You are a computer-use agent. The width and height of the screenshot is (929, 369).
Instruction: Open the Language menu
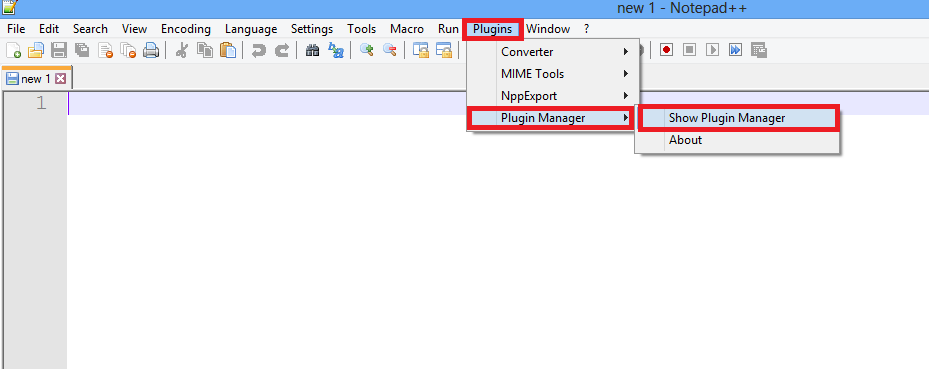(251, 28)
